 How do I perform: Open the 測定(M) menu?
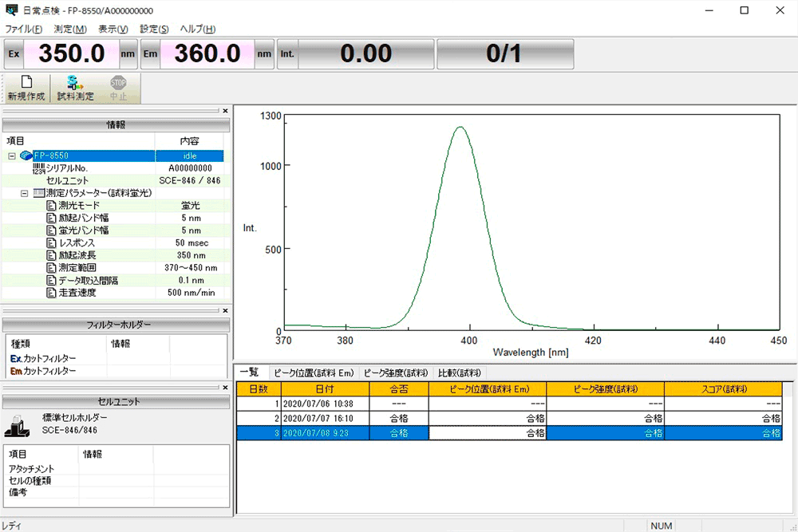click(70, 29)
